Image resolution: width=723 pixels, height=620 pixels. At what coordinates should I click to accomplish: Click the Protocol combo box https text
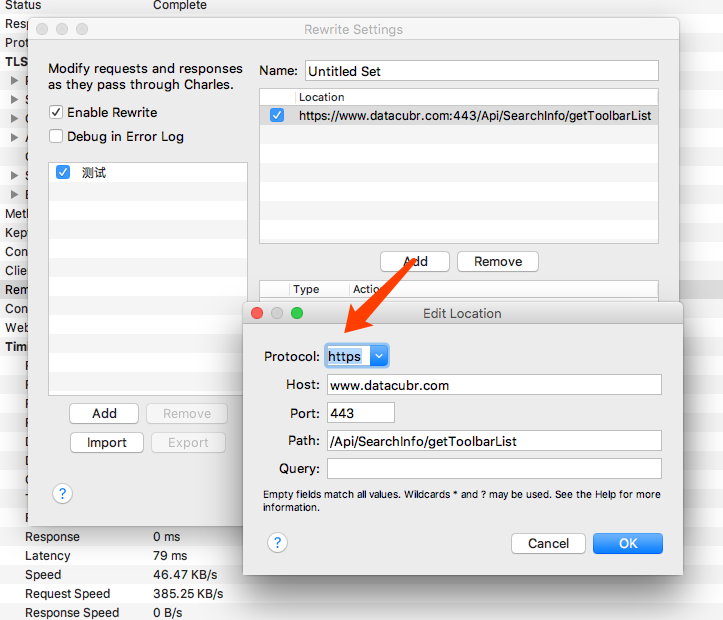pos(344,356)
